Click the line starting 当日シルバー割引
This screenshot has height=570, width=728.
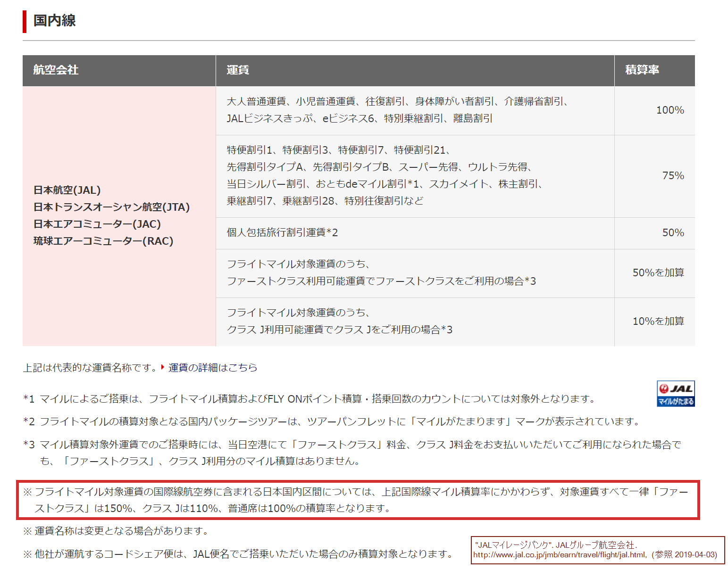(x=385, y=184)
